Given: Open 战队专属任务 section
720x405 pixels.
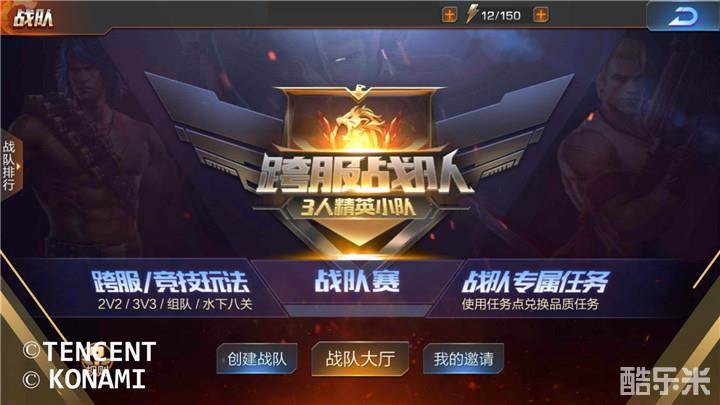Looking at the screenshot, I should tap(535, 289).
